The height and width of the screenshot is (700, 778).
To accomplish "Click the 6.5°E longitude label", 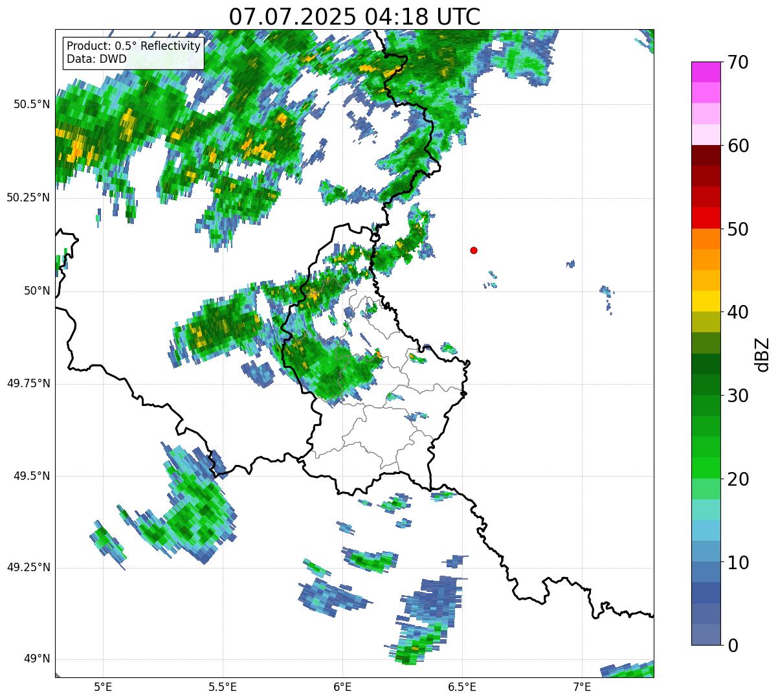I will click(x=462, y=686).
